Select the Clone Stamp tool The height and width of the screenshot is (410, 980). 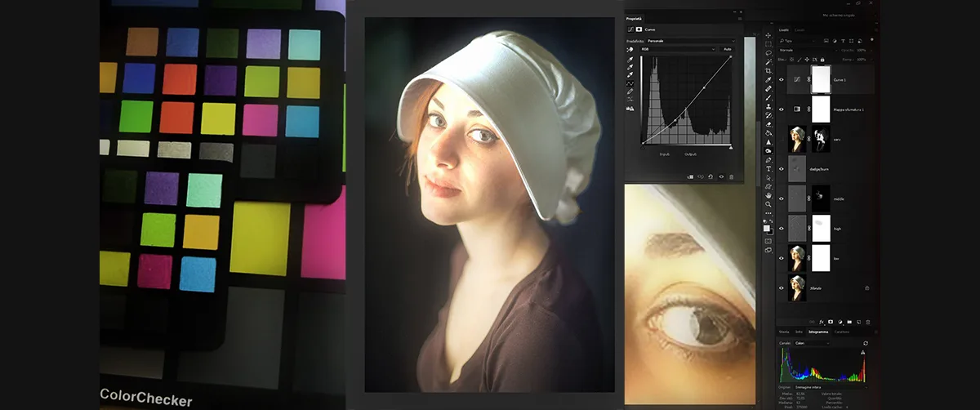click(x=768, y=106)
